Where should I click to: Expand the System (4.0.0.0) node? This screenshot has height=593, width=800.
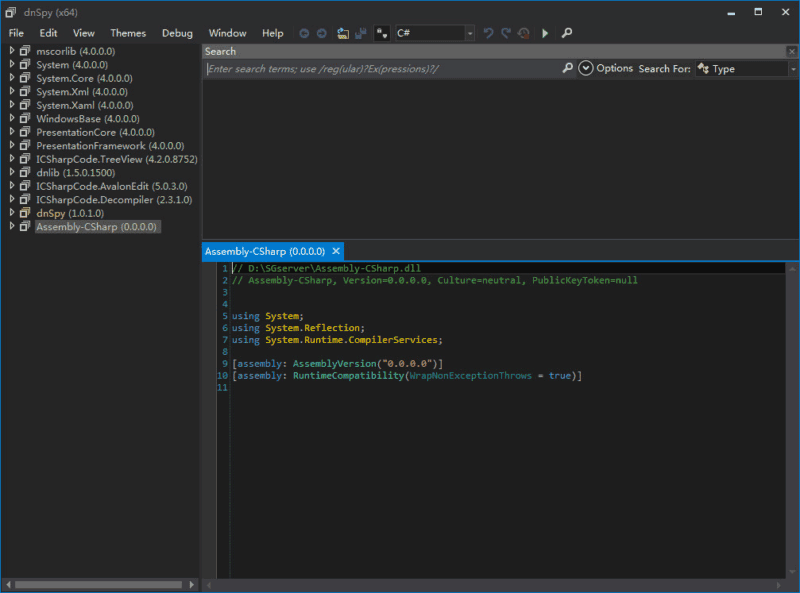click(x=12, y=64)
